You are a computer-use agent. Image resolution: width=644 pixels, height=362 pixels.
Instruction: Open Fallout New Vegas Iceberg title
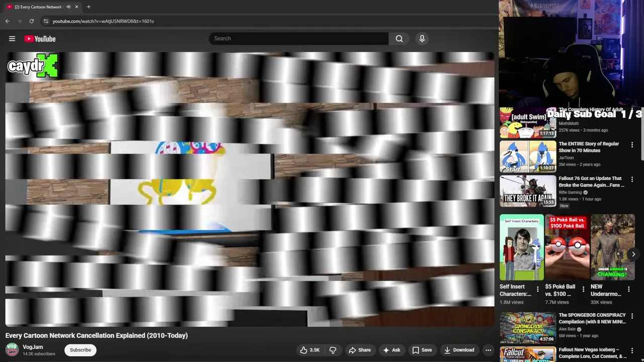[x=592, y=353]
